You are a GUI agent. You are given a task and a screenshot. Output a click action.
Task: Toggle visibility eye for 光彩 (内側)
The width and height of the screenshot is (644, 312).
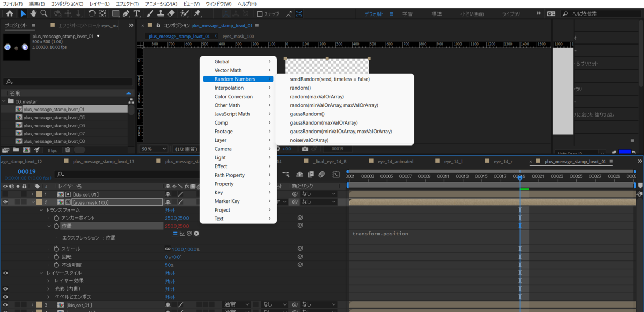(x=5, y=288)
